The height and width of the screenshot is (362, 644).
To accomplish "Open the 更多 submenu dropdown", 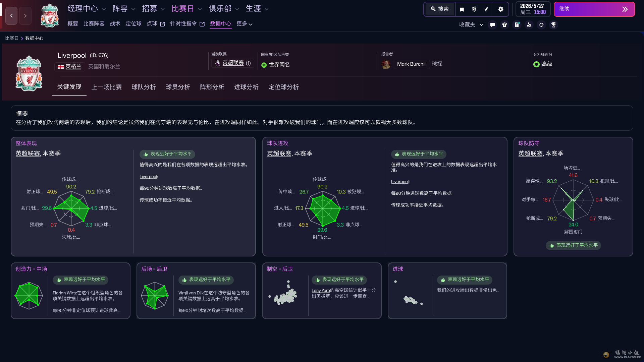I will [244, 24].
